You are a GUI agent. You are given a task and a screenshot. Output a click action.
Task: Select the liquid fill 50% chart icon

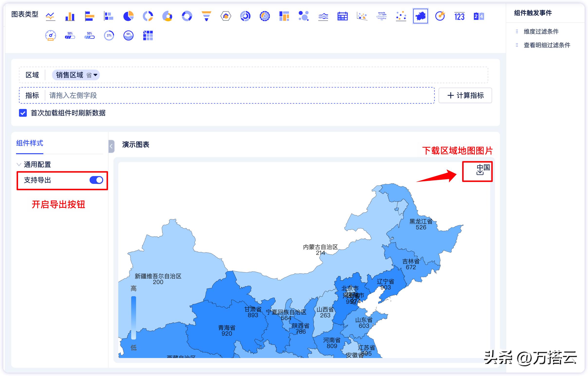point(128,36)
